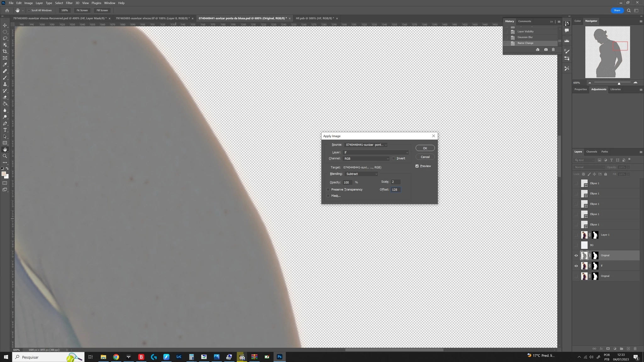Select the Crop tool
This screenshot has width=644, height=362.
coord(5,51)
